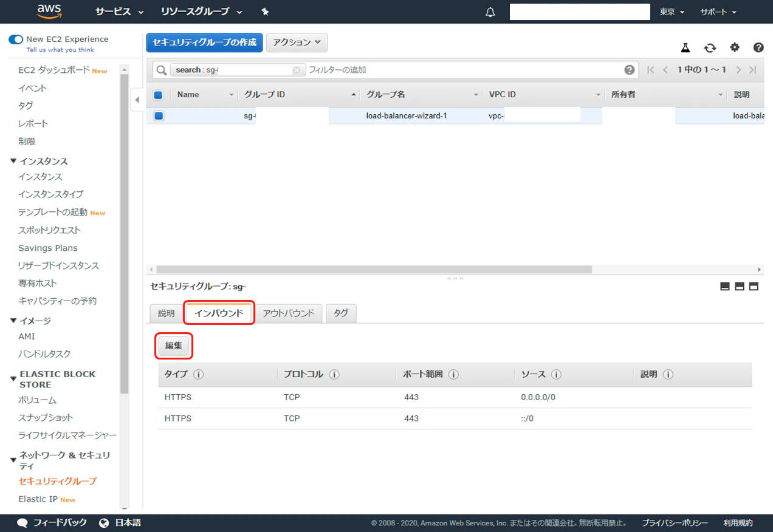
Task: Open Tell us what you think link
Action: coord(60,50)
